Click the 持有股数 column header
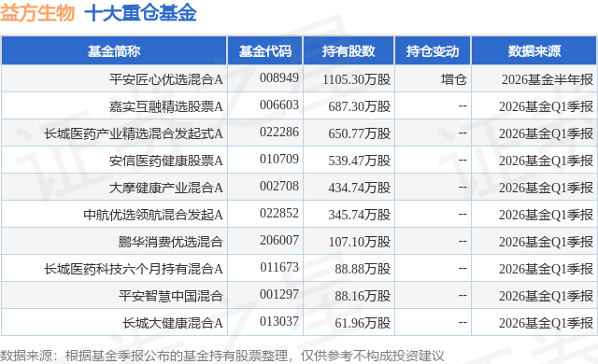 click(x=349, y=51)
